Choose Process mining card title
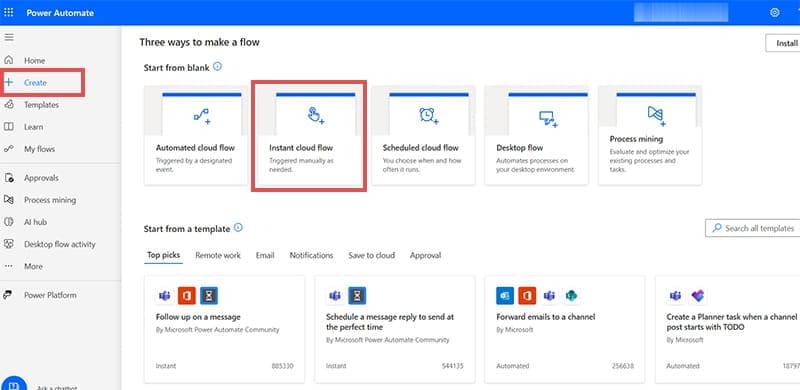The image size is (800, 390). tap(636, 139)
